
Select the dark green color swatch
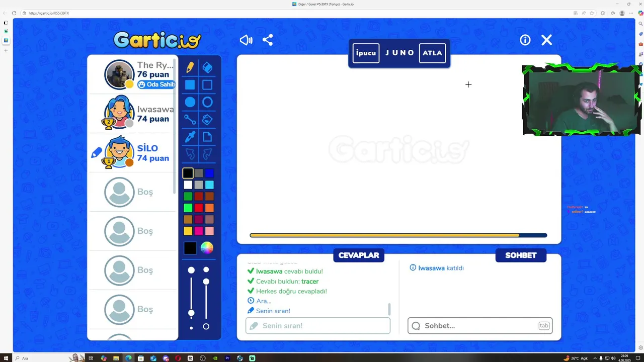coord(188,197)
